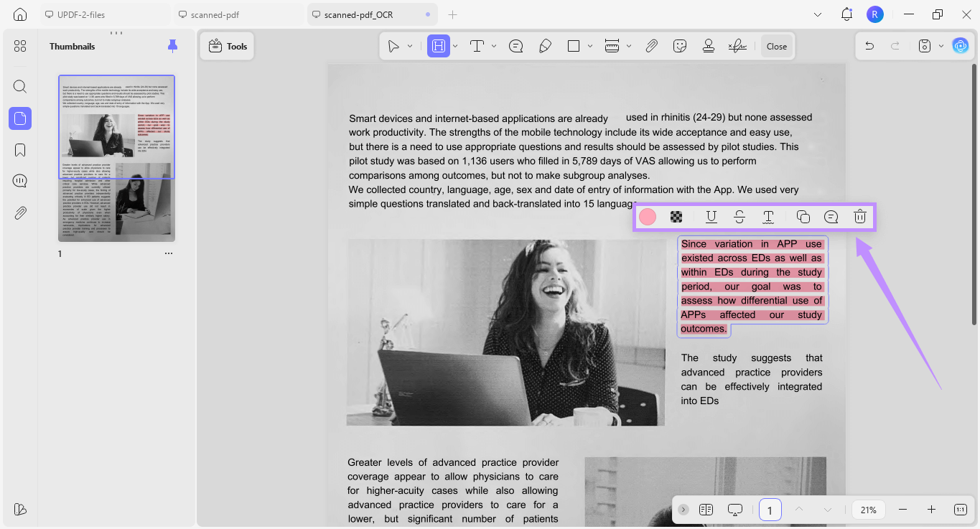Viewport: 980px width, 529px height.
Task: Change the highlight color via the pink swatch
Action: [647, 216]
